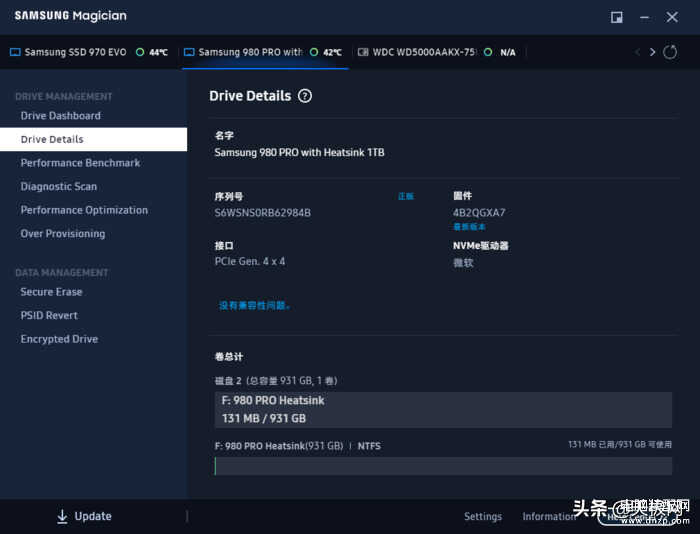Switch to compact window mode icon

(617, 17)
